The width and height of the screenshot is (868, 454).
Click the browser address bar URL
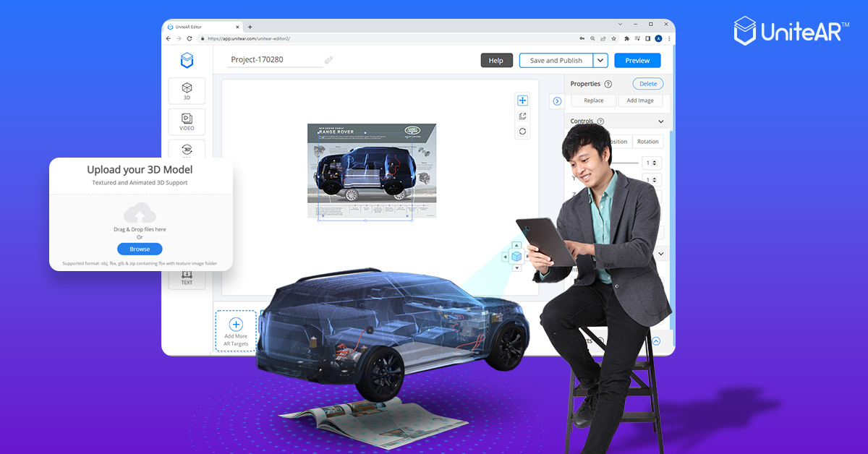[x=248, y=38]
